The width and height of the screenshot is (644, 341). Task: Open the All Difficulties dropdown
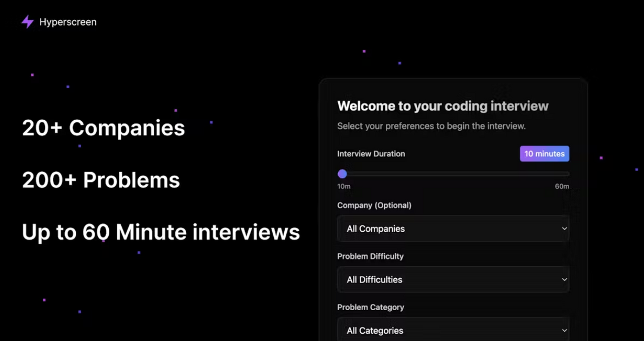pyautogui.click(x=453, y=279)
